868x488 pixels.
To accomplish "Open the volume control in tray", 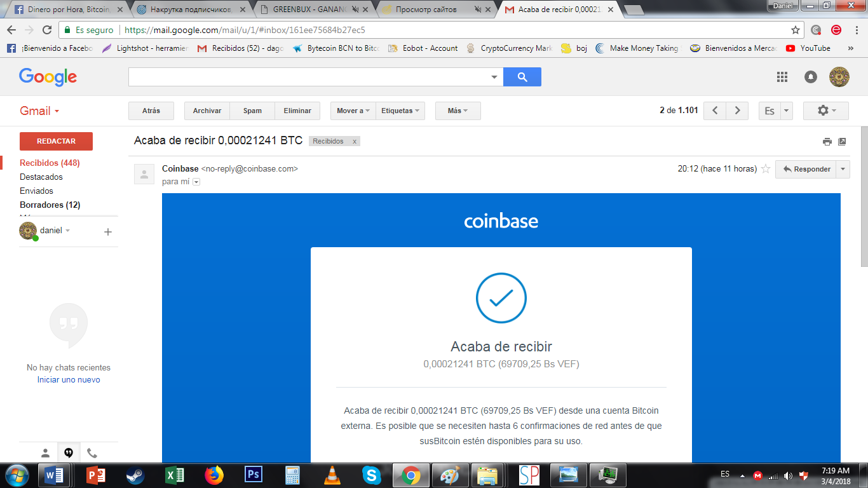I will point(788,475).
